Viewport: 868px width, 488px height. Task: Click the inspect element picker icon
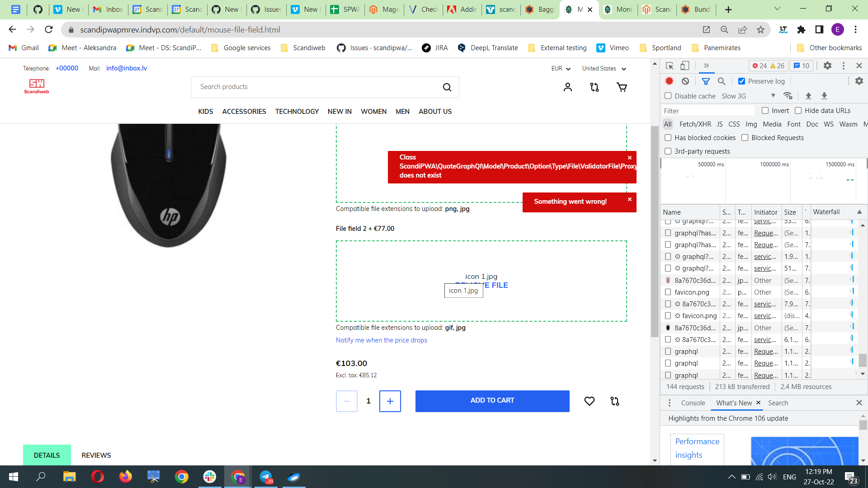pos(670,66)
